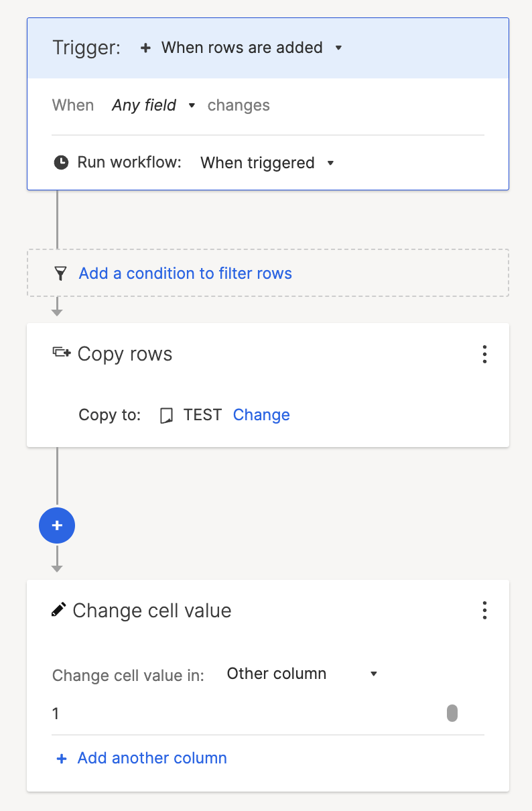Click the plus icon beside Add another column
The image size is (532, 811).
pos(62,759)
